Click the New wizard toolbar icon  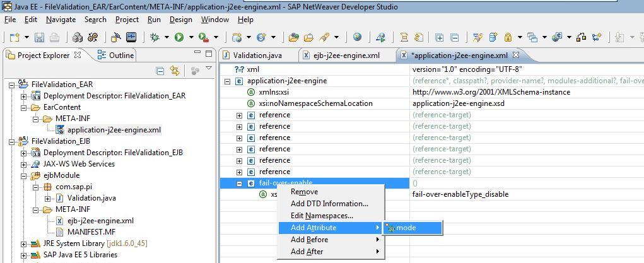point(15,37)
